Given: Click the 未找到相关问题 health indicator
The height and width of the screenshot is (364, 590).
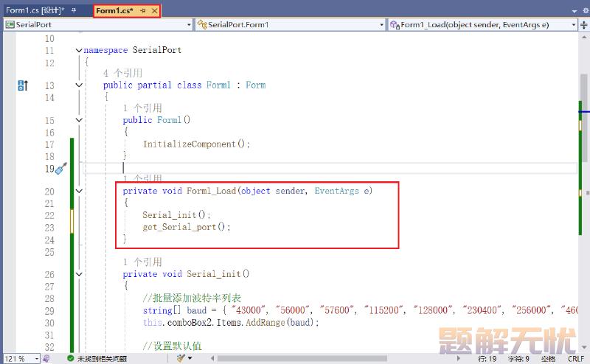Looking at the screenshot, I should (x=97, y=359).
